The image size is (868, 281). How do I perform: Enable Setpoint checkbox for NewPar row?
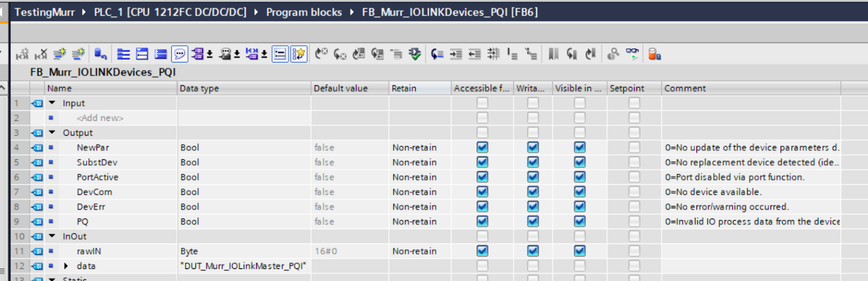click(634, 147)
